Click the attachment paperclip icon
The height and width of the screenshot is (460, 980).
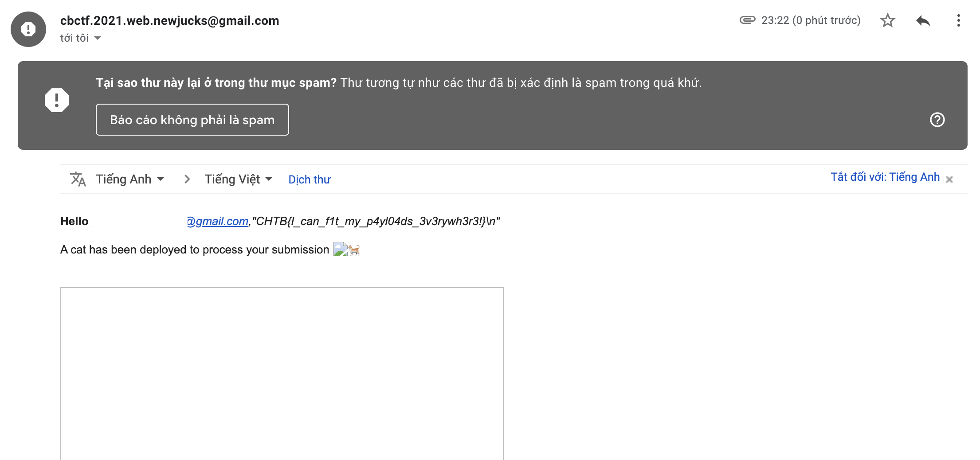[747, 20]
